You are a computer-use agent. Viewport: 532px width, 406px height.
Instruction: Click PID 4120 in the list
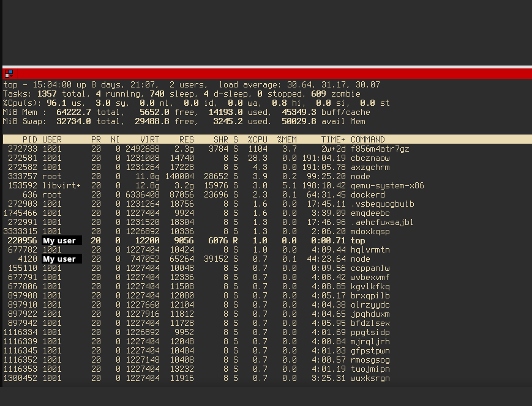28,259
